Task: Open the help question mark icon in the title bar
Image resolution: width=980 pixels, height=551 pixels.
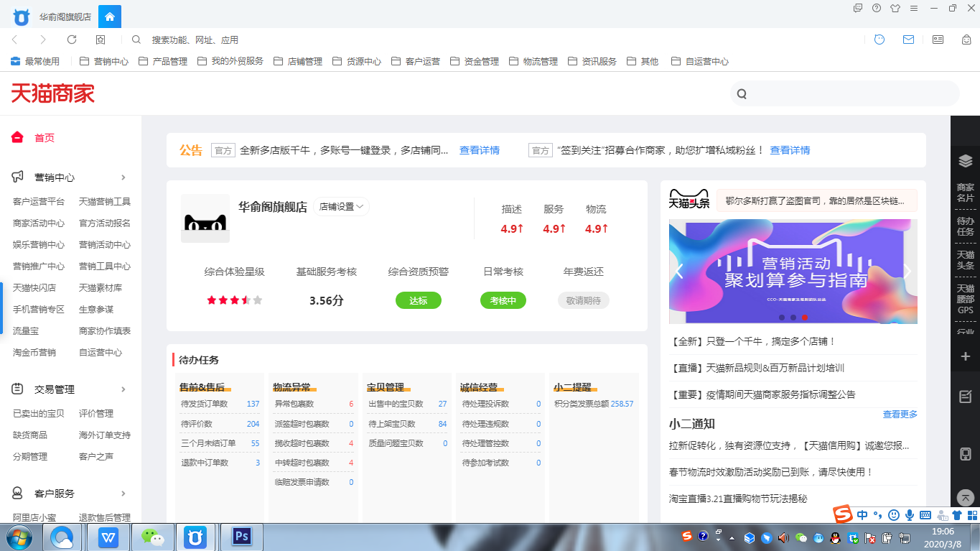Action: click(x=877, y=8)
